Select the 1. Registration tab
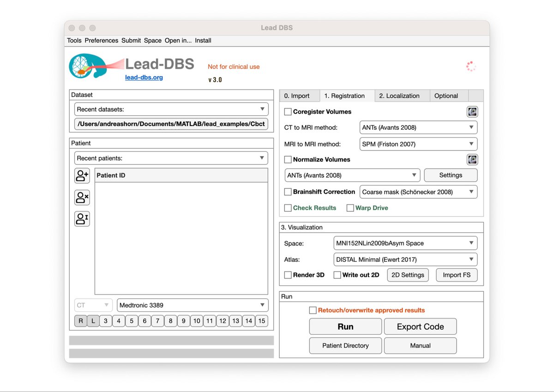Image resolution: width=554 pixels, height=392 pixels. (347, 96)
